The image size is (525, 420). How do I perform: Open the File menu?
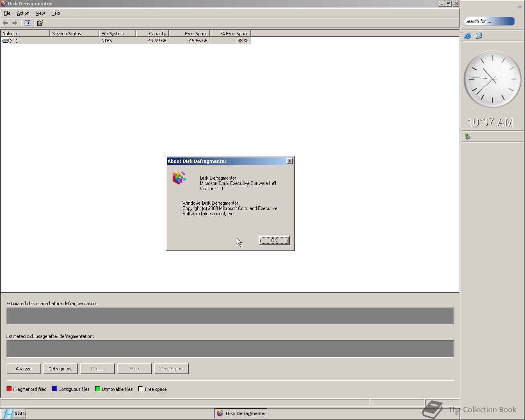(x=7, y=13)
